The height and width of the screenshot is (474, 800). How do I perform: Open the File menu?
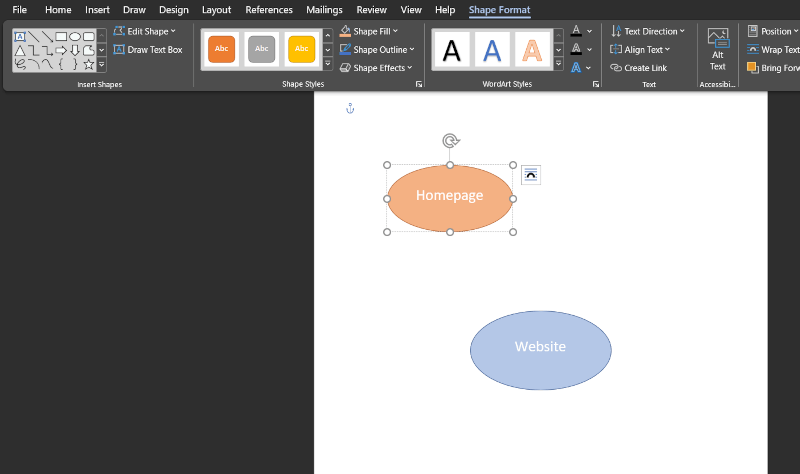[x=19, y=10]
